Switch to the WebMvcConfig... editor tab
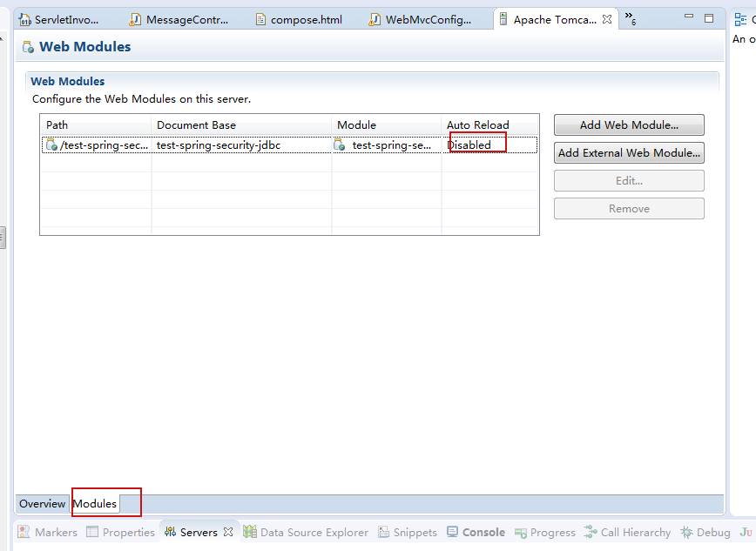 [420, 20]
